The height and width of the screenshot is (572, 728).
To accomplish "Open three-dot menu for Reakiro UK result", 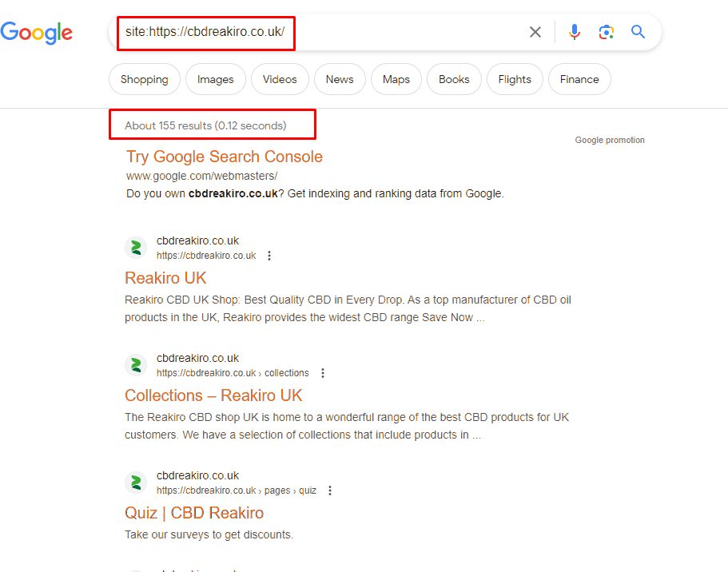I will click(x=269, y=256).
